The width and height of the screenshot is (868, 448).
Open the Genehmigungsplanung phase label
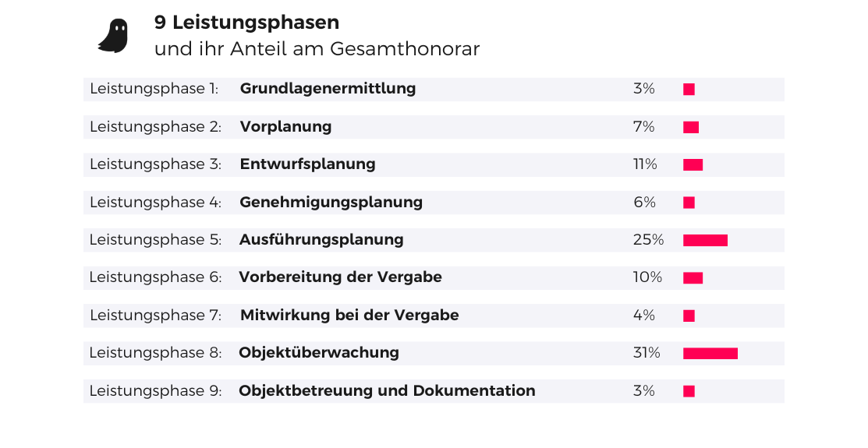pyautogui.click(x=331, y=203)
